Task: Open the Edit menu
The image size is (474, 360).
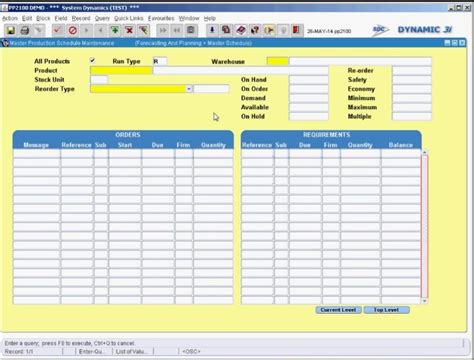Action: [x=27, y=18]
